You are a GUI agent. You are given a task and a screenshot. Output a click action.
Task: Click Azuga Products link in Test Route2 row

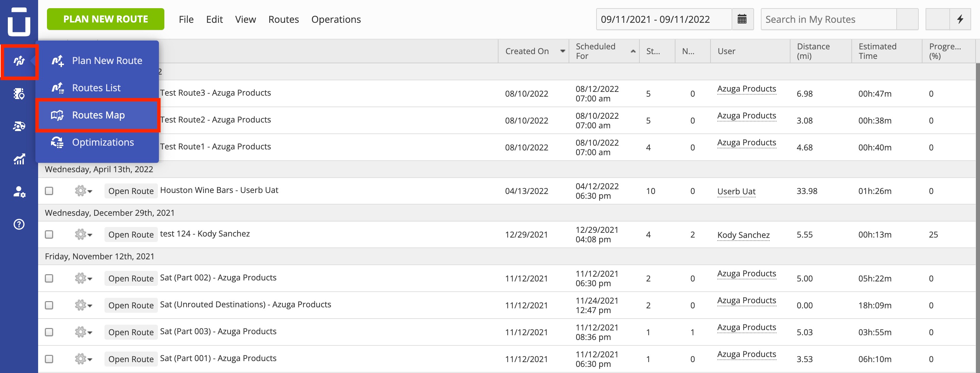point(747,116)
